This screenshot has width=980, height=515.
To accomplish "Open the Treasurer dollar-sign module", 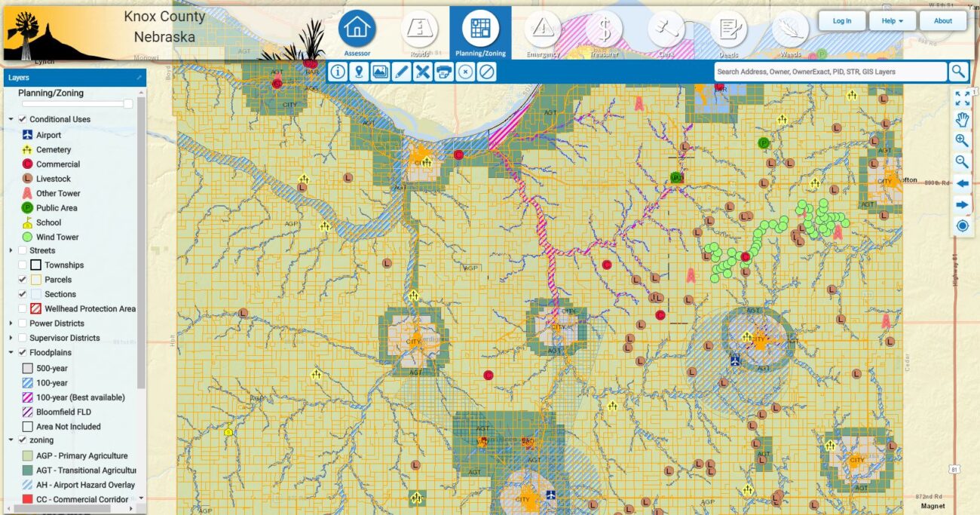I will 604,33.
